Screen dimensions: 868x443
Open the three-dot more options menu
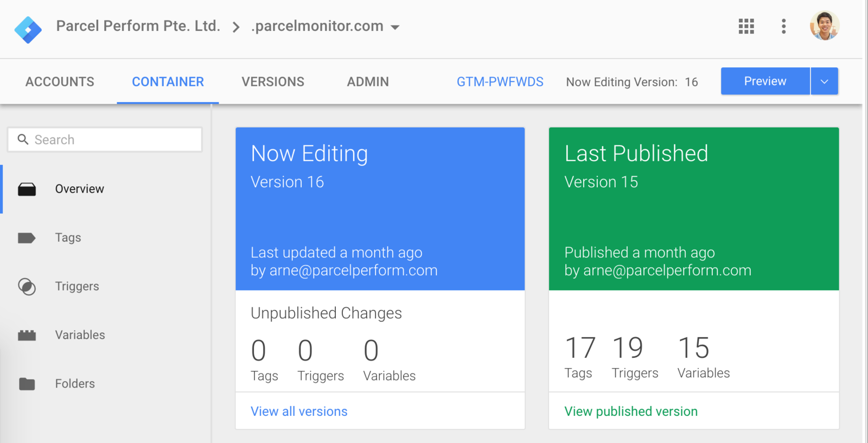coord(783,26)
